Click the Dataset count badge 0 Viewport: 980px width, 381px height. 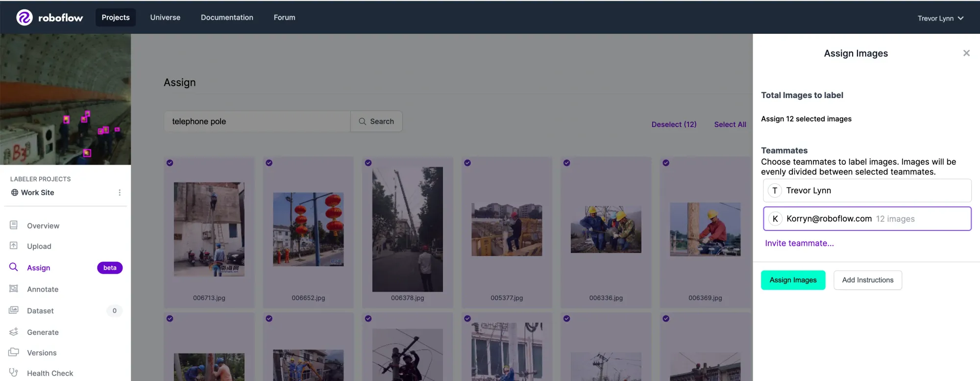coord(115,311)
